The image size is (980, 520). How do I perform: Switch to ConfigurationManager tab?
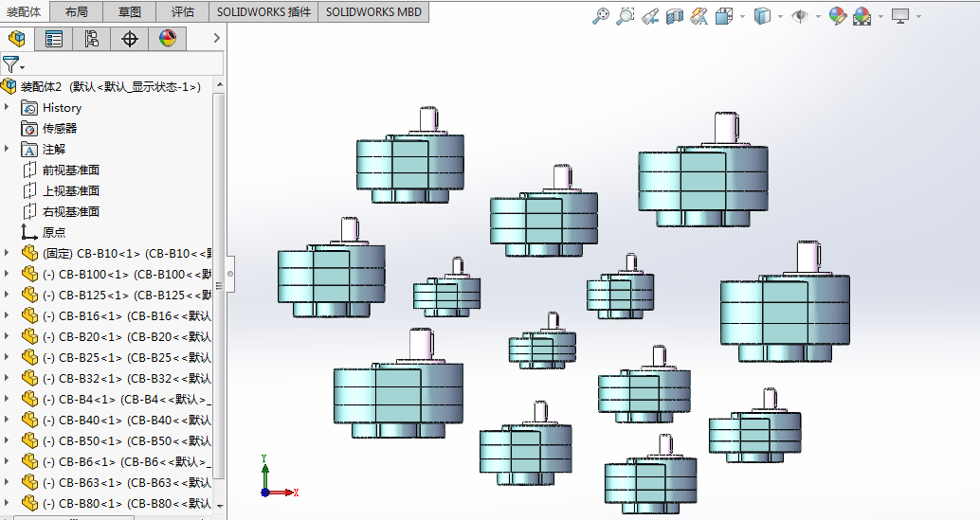[92, 39]
